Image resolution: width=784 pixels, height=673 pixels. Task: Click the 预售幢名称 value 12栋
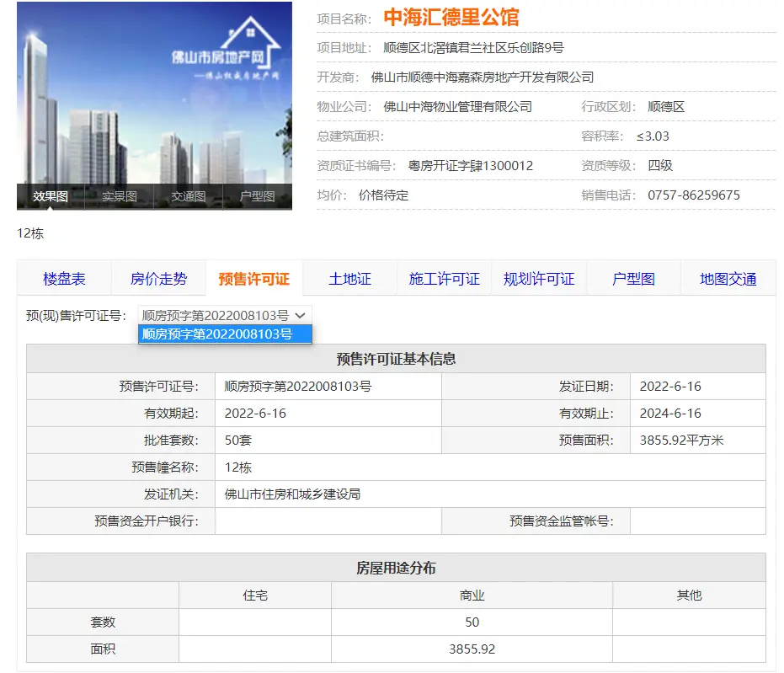pyautogui.click(x=238, y=467)
